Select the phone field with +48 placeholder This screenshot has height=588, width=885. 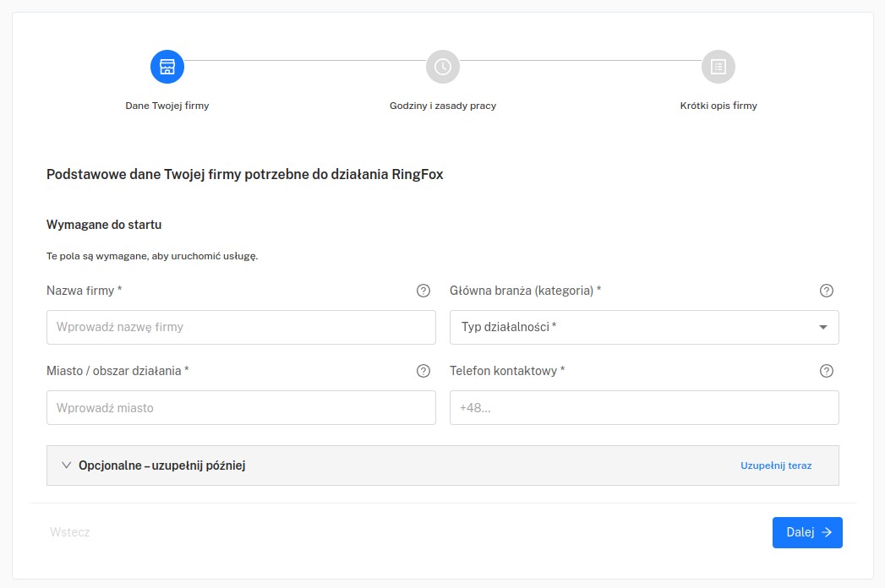point(644,407)
